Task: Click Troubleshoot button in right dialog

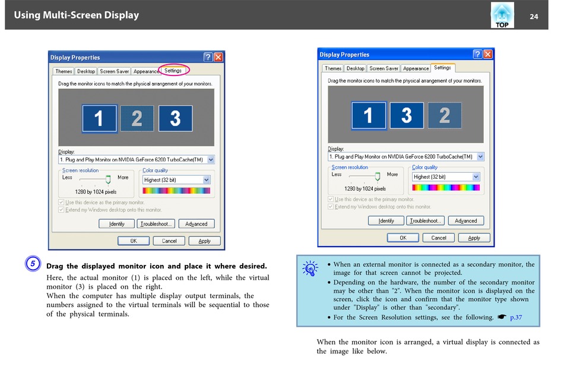Action: pos(425,221)
